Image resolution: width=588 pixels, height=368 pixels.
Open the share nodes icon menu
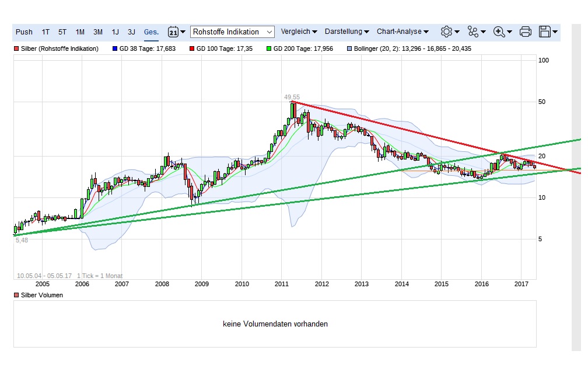473,32
